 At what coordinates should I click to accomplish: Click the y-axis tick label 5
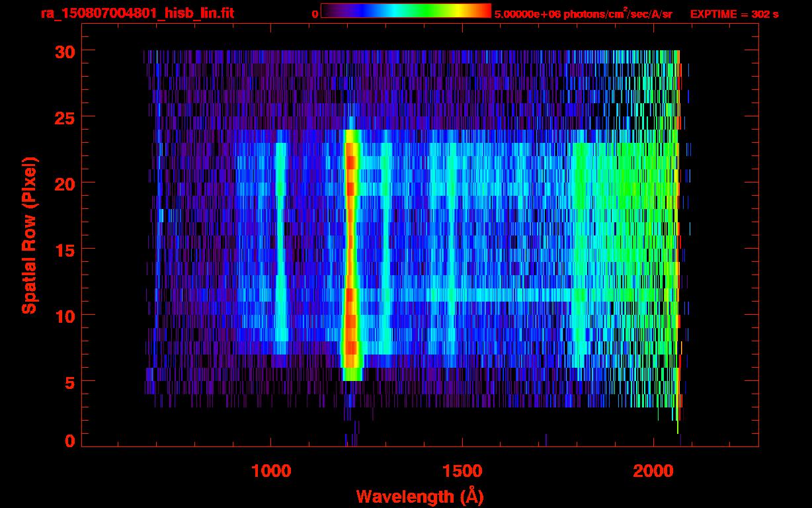point(69,382)
